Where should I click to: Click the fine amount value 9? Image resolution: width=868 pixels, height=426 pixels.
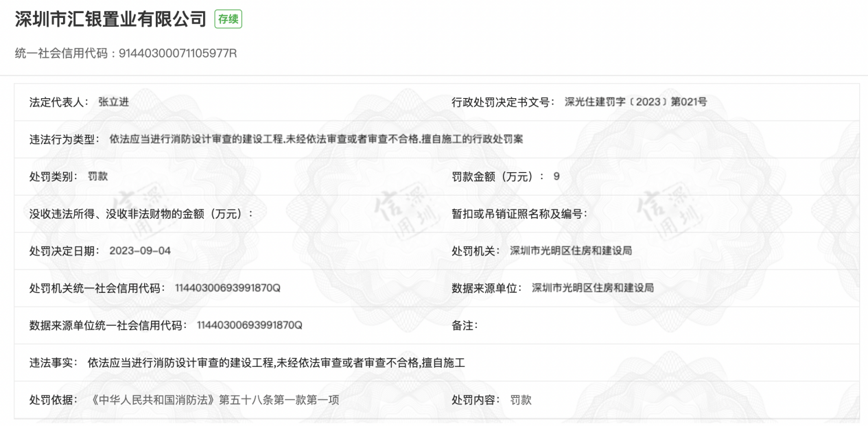tap(556, 176)
